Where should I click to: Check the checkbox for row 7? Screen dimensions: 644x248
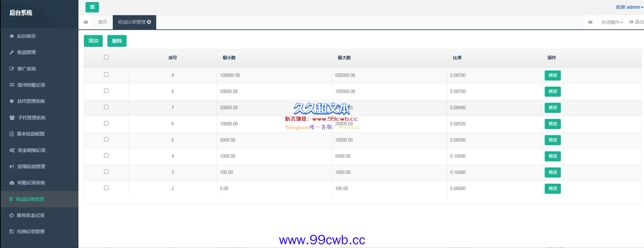106,107
